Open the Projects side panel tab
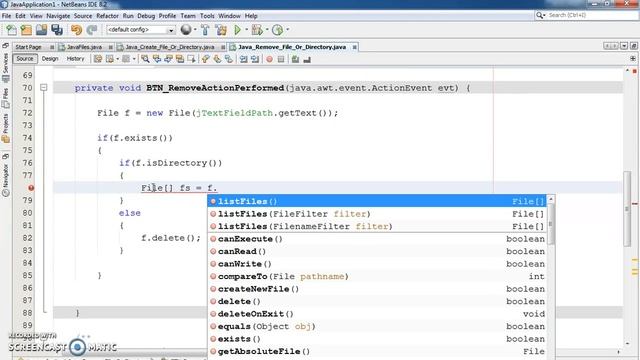 click(x=5, y=128)
